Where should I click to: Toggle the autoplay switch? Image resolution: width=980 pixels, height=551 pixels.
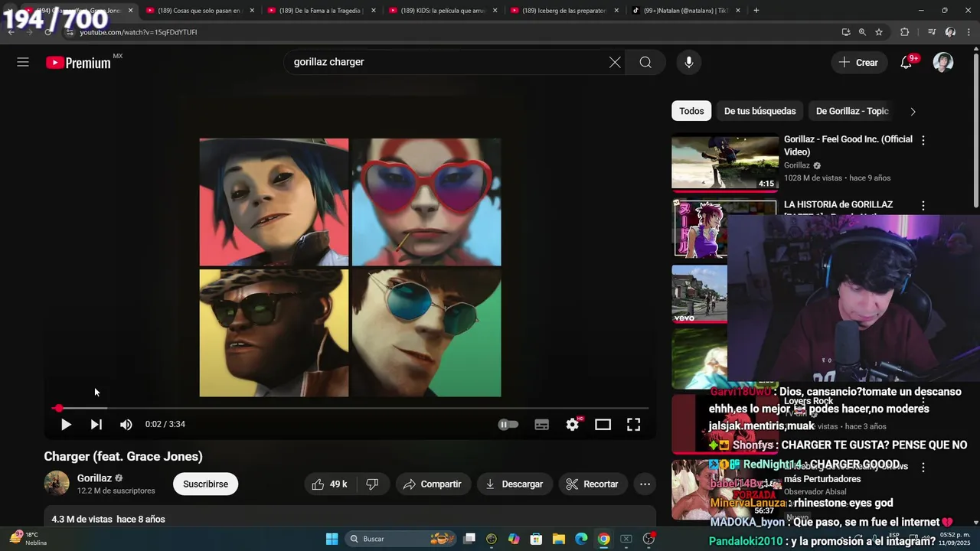click(508, 424)
